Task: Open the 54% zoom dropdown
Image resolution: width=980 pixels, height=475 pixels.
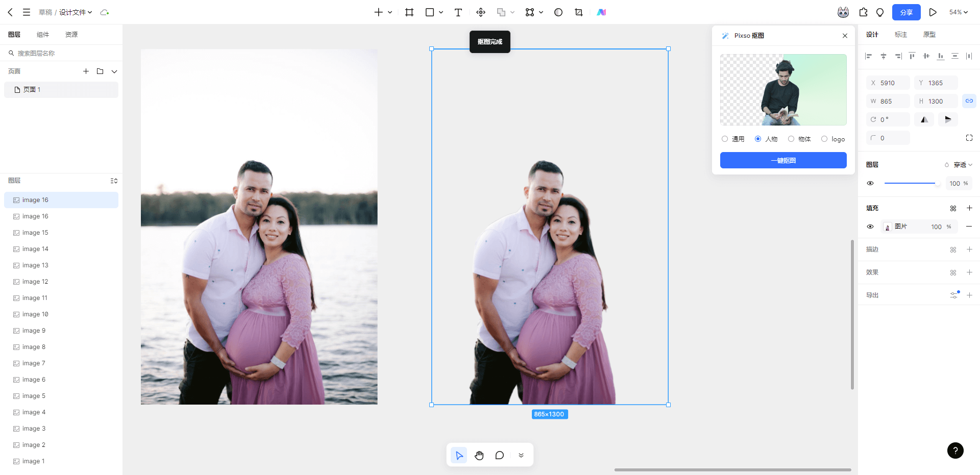Action: pyautogui.click(x=958, y=12)
